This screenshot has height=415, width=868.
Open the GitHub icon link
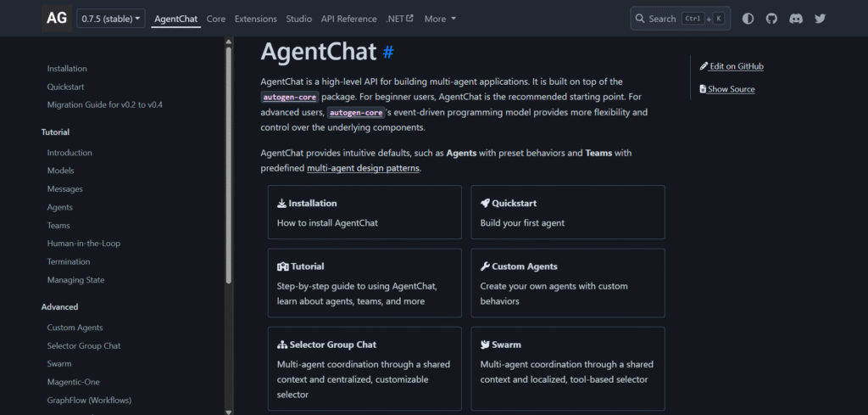pyautogui.click(x=771, y=19)
